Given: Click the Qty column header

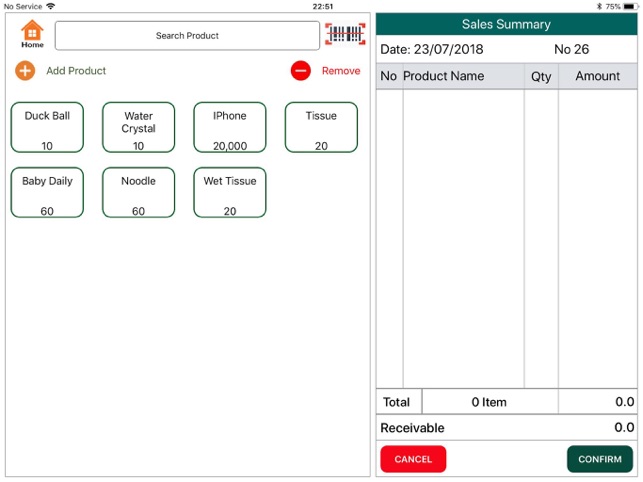Looking at the screenshot, I should [541, 77].
